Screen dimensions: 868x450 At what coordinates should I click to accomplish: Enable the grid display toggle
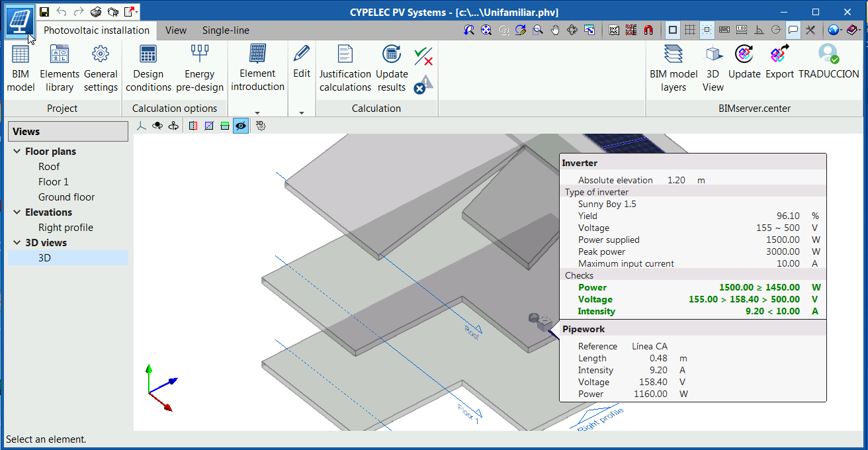689,30
